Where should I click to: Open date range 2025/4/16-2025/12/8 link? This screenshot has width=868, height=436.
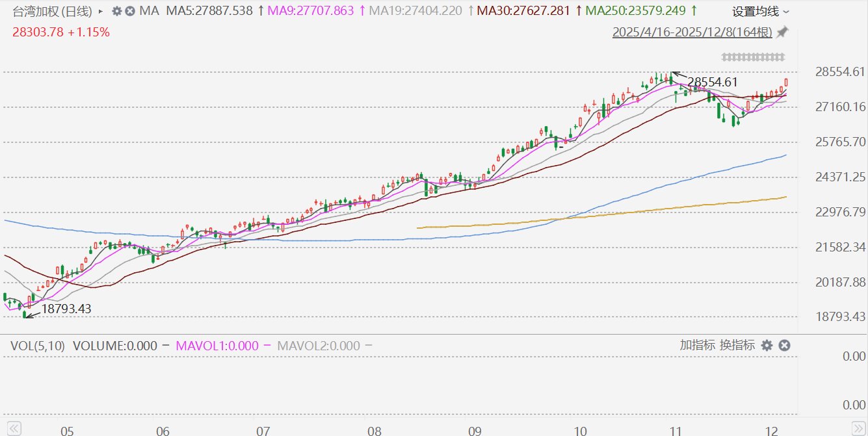pos(692,32)
